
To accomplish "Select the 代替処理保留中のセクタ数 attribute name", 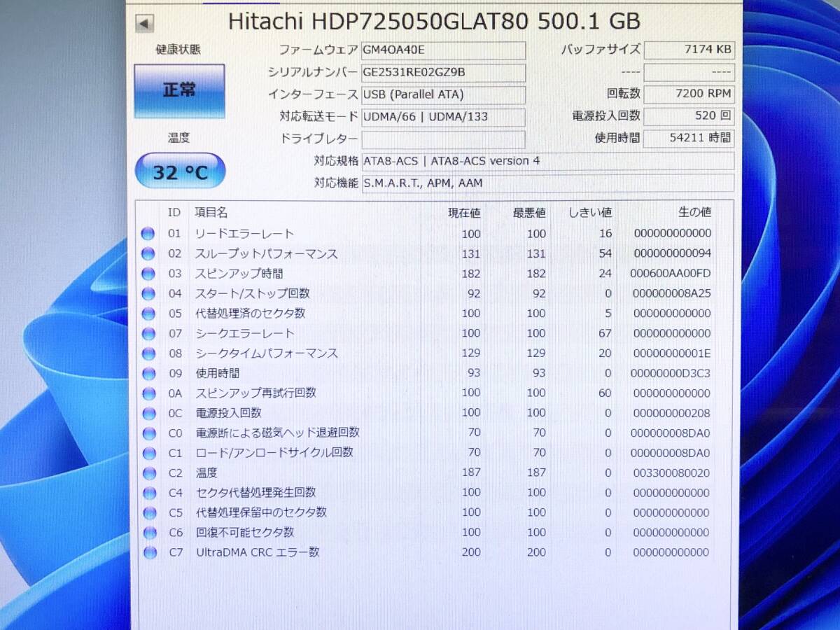I will click(261, 513).
